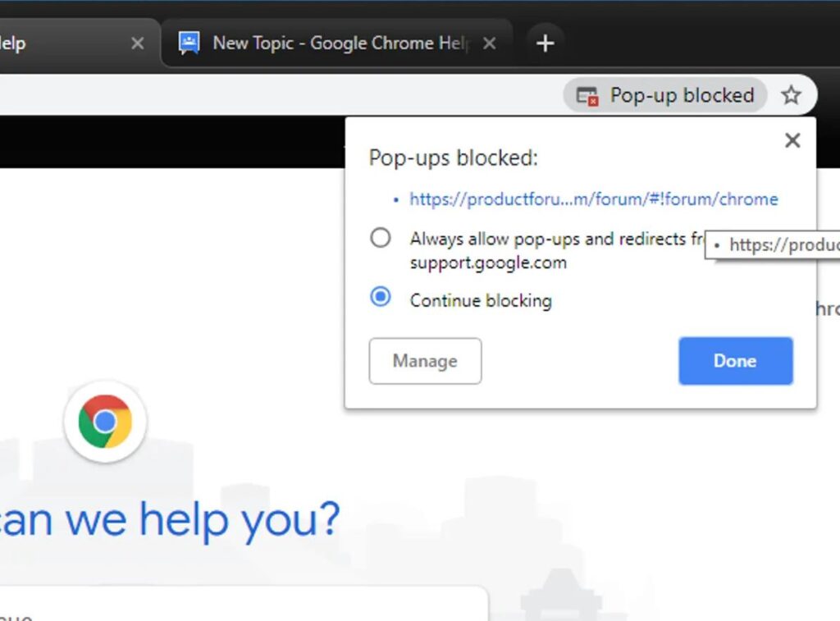Screen dimensions: 840x621
Task: Close the first Help tab
Action: click(138, 43)
